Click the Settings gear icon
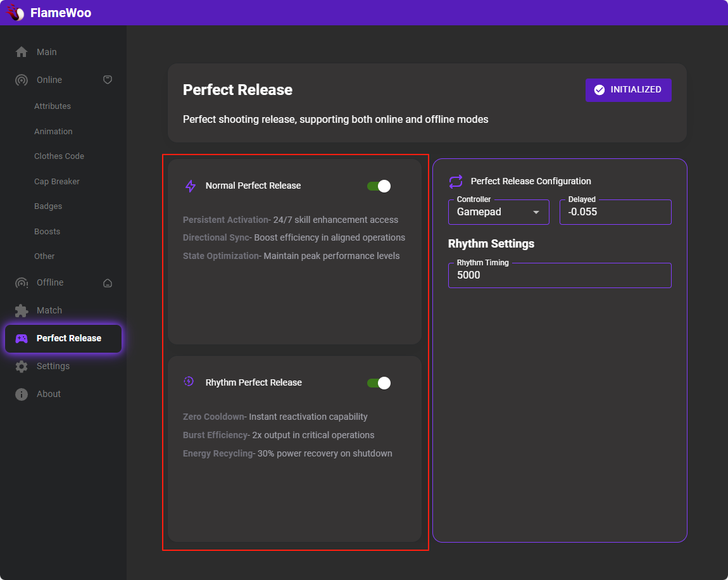 (22, 367)
